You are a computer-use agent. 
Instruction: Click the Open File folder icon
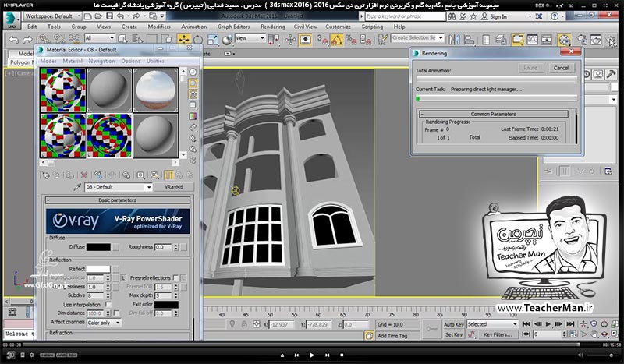pos(99,16)
